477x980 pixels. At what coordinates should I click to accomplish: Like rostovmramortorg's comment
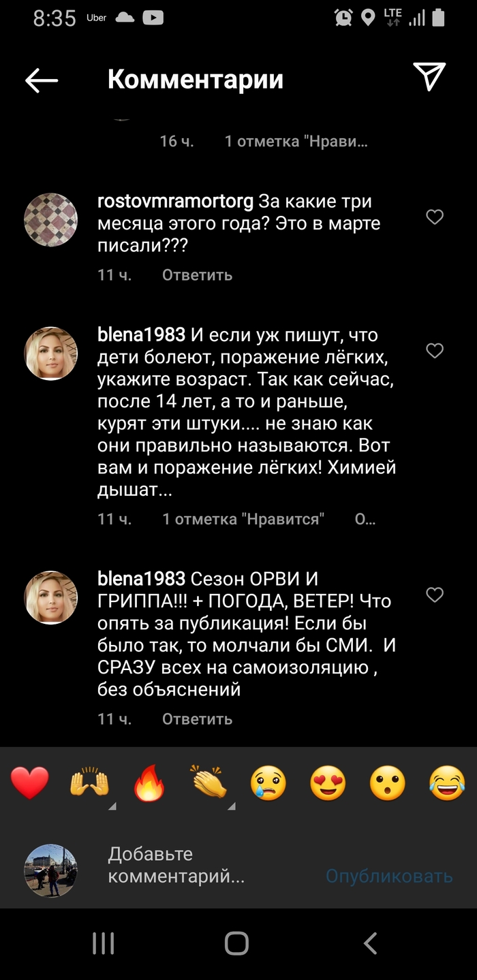[434, 217]
